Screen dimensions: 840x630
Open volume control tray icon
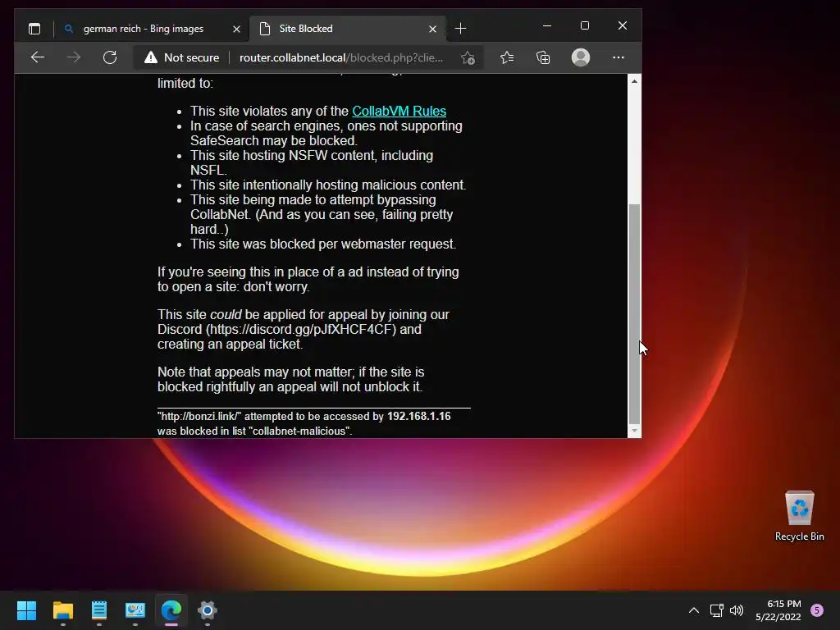click(737, 610)
